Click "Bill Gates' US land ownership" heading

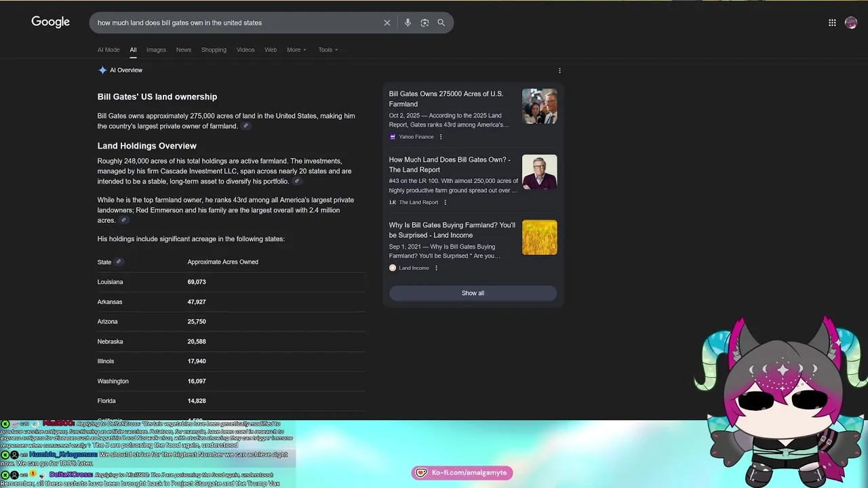point(157,97)
